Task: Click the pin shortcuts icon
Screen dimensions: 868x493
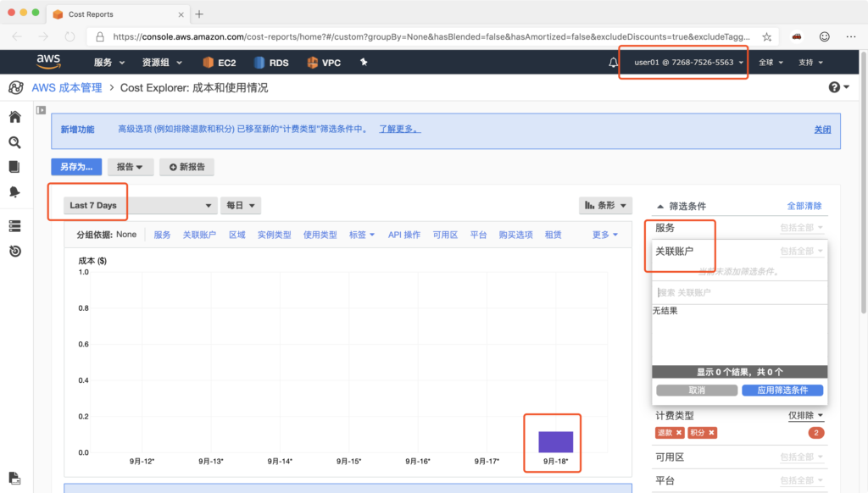Action: (x=364, y=62)
